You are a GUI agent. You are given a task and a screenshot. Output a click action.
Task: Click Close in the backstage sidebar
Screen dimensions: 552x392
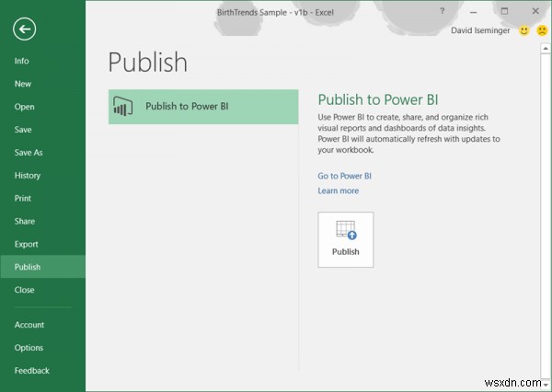(42, 290)
